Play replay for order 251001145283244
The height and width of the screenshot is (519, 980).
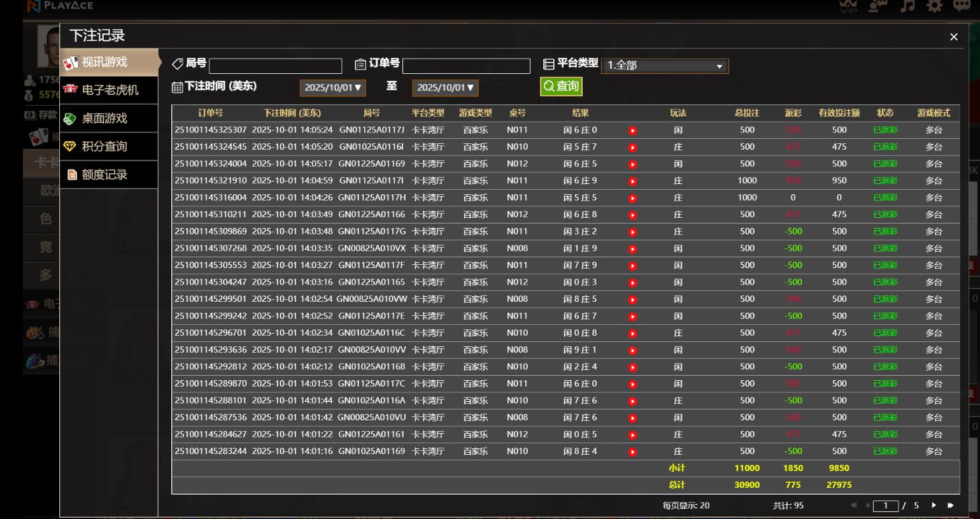(632, 452)
